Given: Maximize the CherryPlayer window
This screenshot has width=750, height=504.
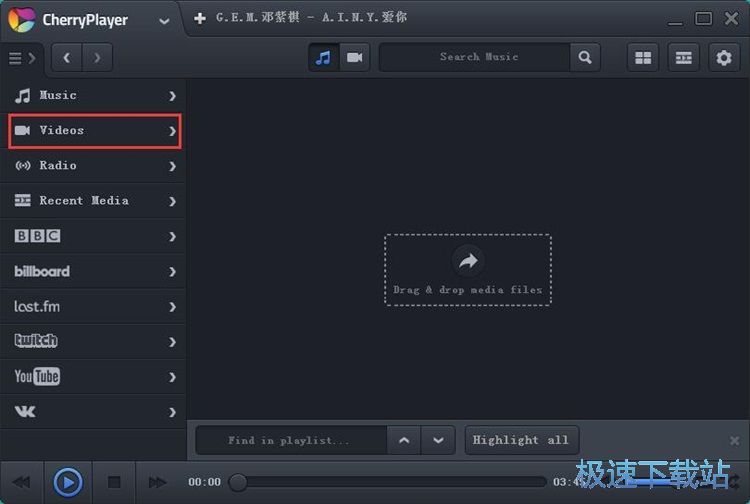Looking at the screenshot, I should click(703, 19).
